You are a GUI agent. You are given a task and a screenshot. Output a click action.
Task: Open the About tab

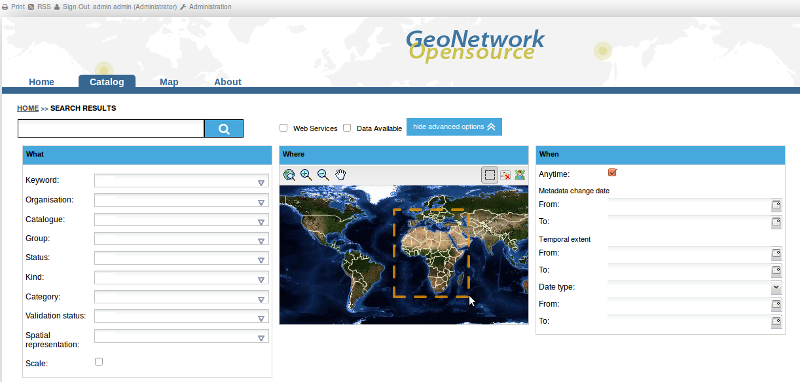point(228,82)
